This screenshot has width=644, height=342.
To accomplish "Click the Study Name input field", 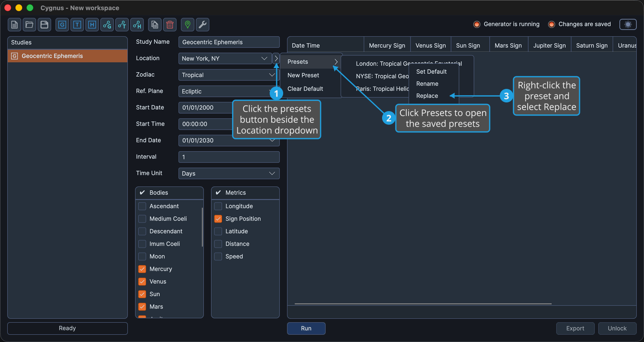I will pyautogui.click(x=229, y=42).
